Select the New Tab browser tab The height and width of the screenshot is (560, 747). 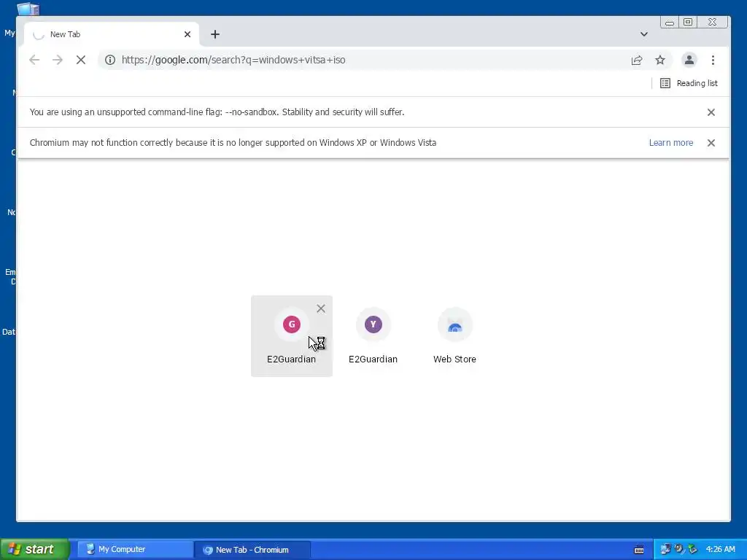click(112, 34)
